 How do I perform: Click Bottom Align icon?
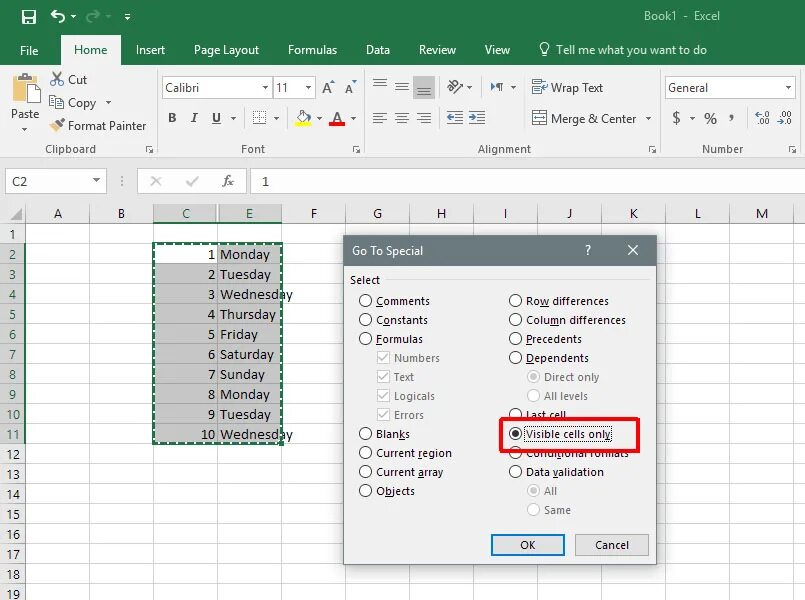click(424, 87)
